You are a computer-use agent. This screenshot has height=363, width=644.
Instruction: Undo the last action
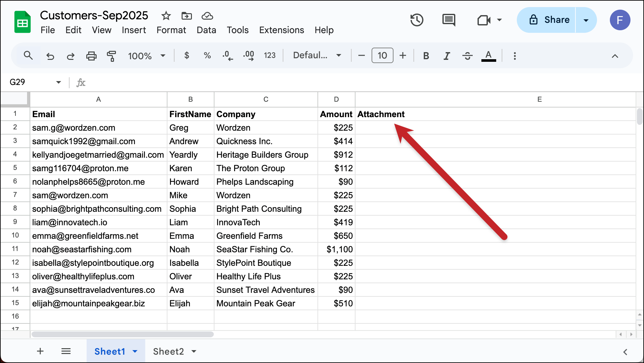click(50, 55)
